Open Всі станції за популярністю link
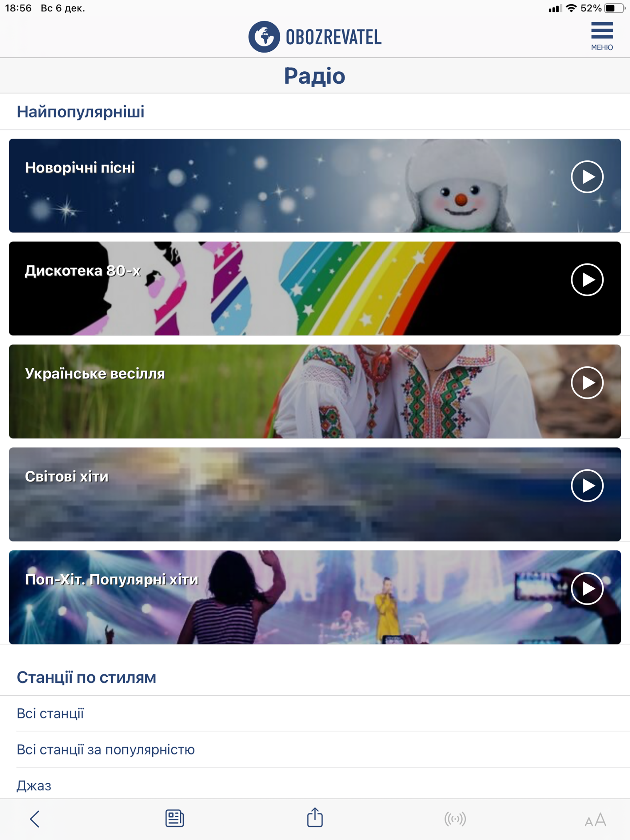 click(106, 750)
